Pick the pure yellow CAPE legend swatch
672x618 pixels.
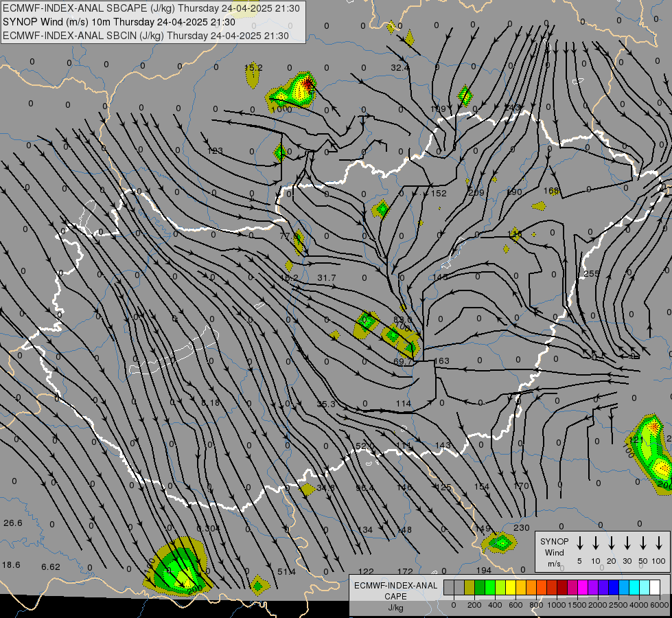tap(511, 588)
